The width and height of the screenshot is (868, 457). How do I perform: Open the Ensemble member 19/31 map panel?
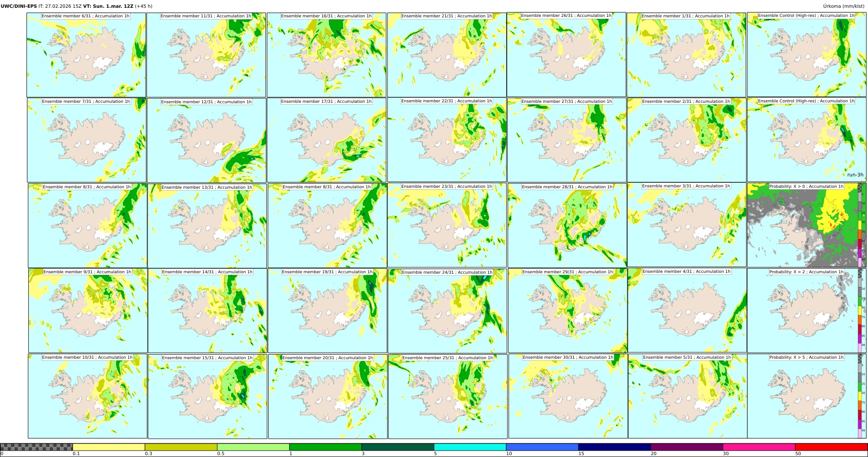click(x=327, y=311)
